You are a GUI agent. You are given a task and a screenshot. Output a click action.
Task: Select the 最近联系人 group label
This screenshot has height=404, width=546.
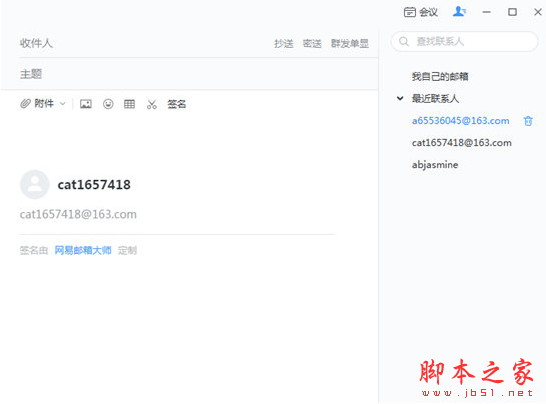click(435, 99)
